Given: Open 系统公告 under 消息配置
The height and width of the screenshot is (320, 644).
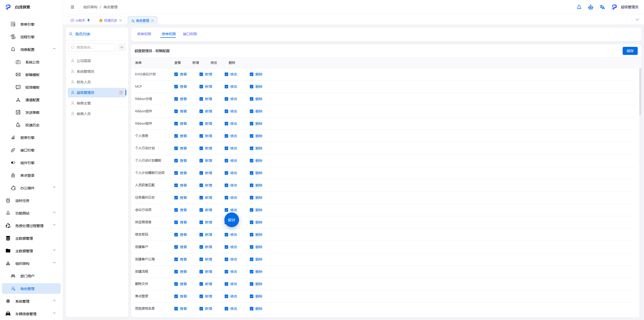Looking at the screenshot, I should coord(31,62).
